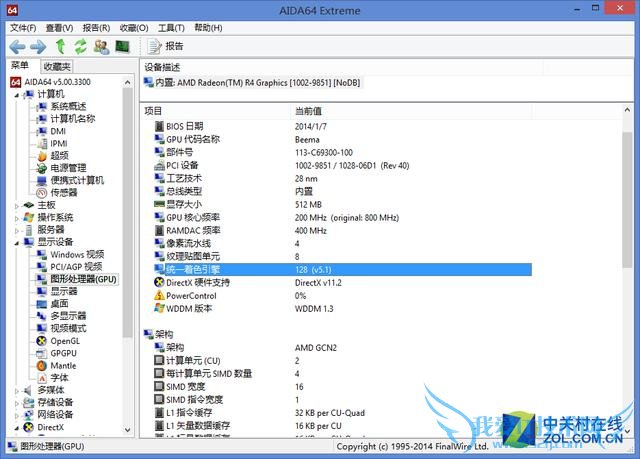Click details list scroll up arrow
The height and width of the screenshot is (459, 640).
pos(627,110)
